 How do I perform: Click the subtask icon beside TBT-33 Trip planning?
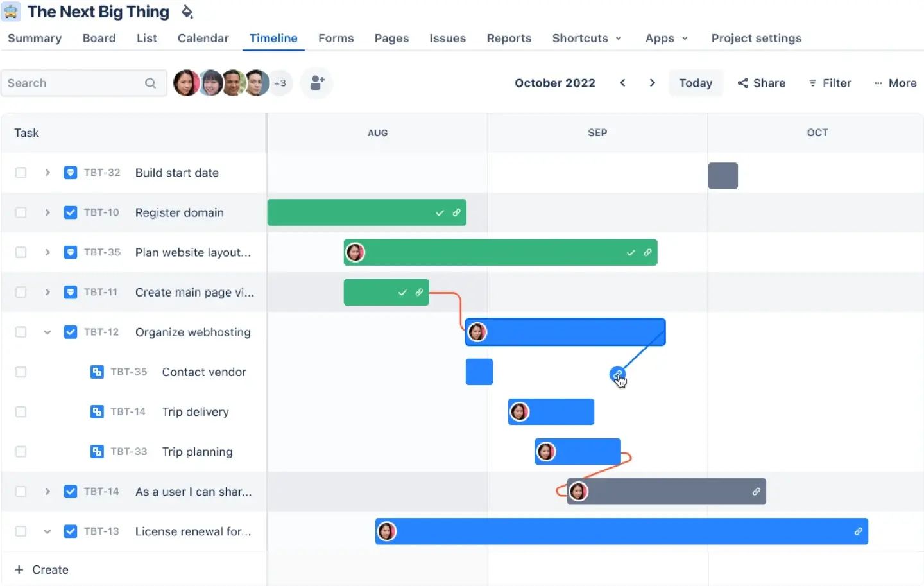click(x=97, y=451)
